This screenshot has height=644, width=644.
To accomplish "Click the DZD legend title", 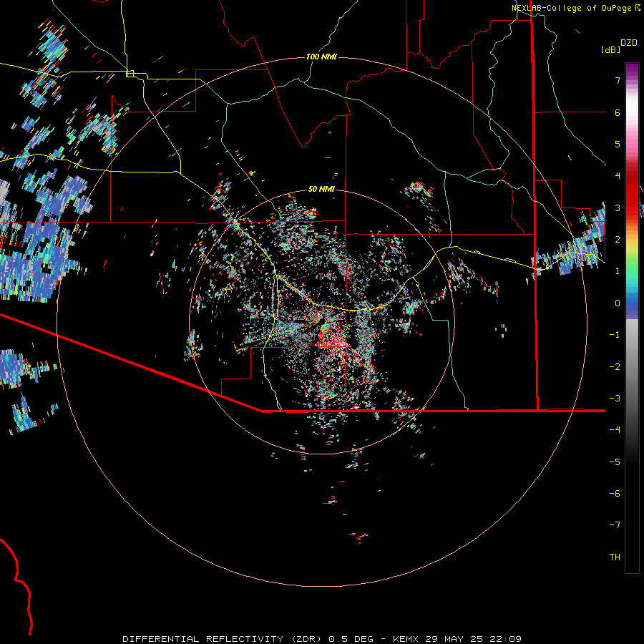I will [629, 43].
